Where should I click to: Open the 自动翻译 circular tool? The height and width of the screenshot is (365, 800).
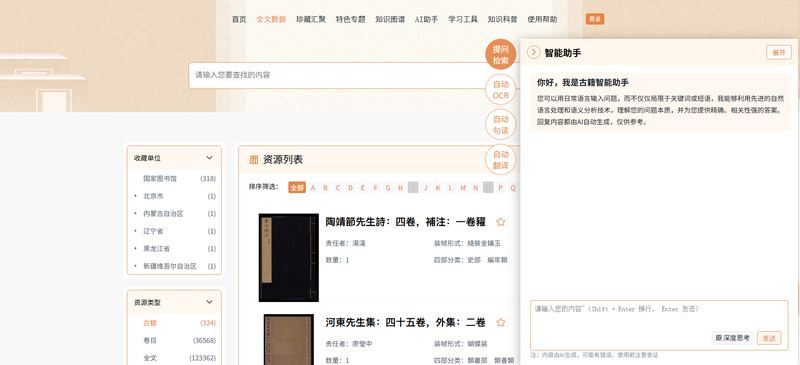[501, 159]
